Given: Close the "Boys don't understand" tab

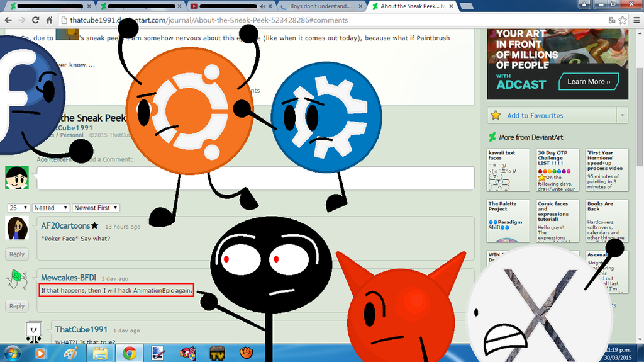Looking at the screenshot, I should point(360,6).
